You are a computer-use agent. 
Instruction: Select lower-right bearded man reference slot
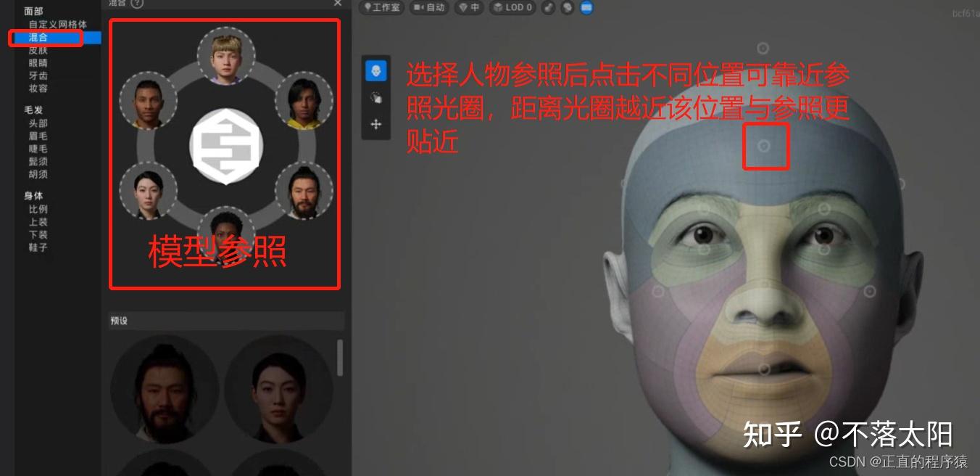click(304, 191)
